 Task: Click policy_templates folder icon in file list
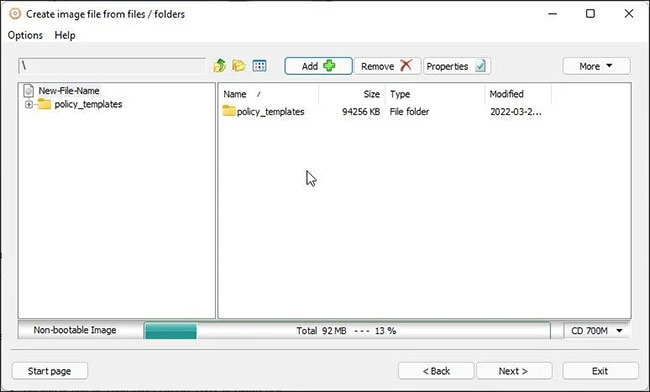tap(229, 111)
